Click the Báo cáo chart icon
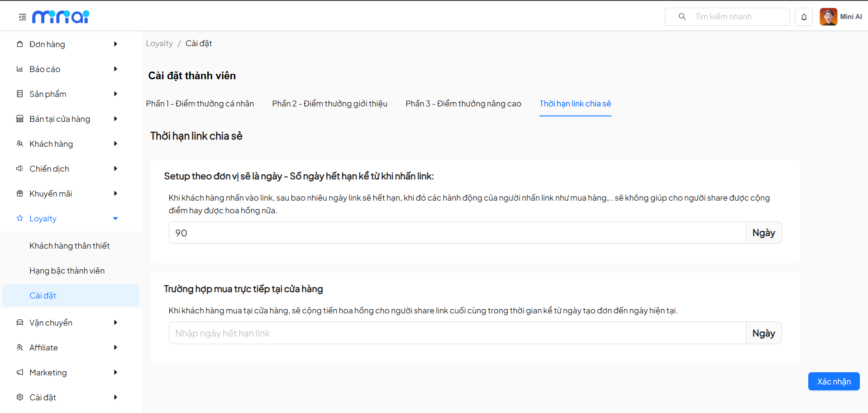This screenshot has width=868, height=413. click(x=20, y=69)
